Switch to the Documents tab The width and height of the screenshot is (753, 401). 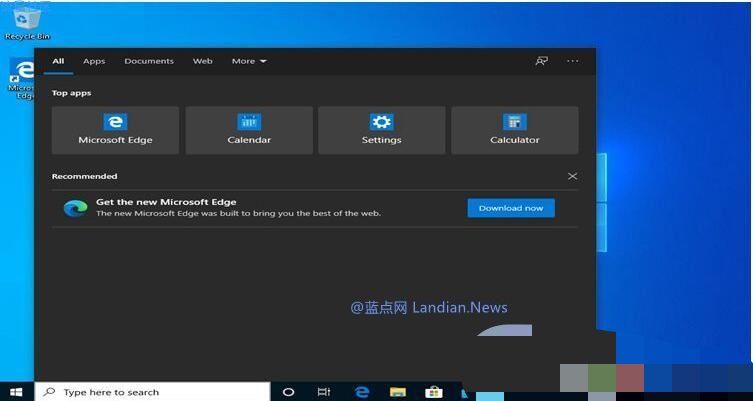click(x=149, y=61)
